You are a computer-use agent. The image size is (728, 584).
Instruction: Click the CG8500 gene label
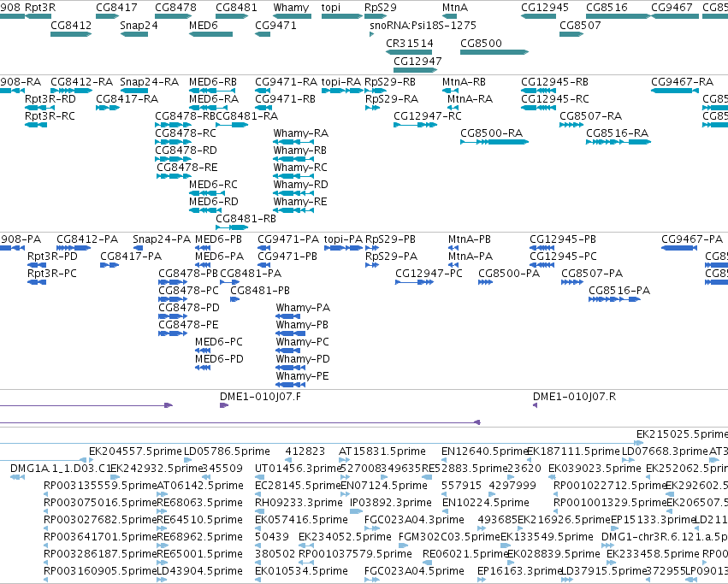[x=481, y=43]
